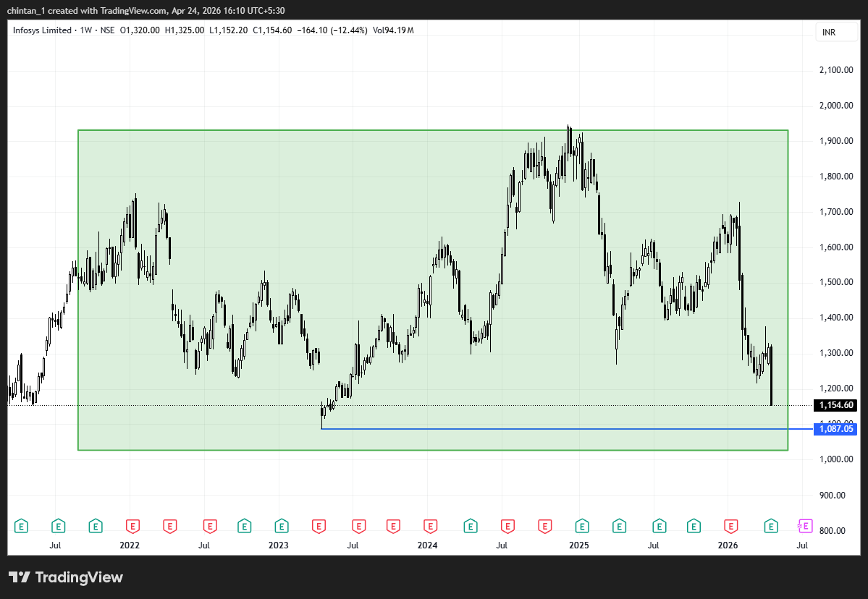Click the 1,000.00 price axis label
The height and width of the screenshot is (599, 868).
836,459
